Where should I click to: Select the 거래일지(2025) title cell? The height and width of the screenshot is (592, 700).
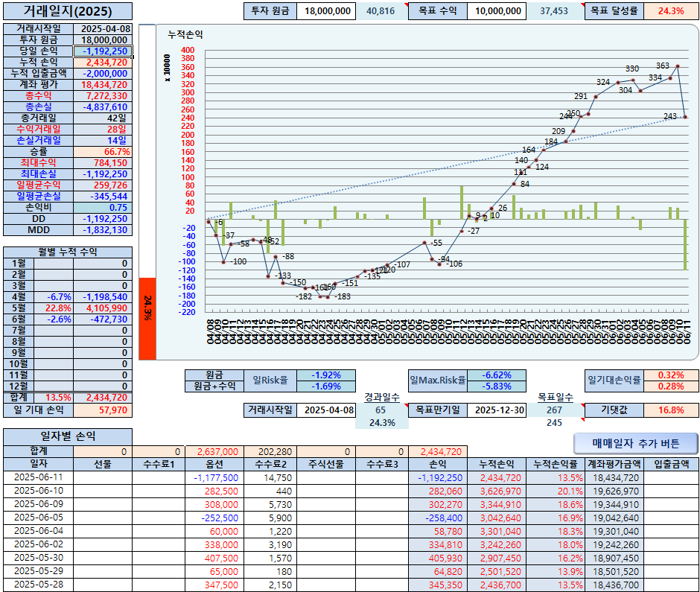pos(68,11)
